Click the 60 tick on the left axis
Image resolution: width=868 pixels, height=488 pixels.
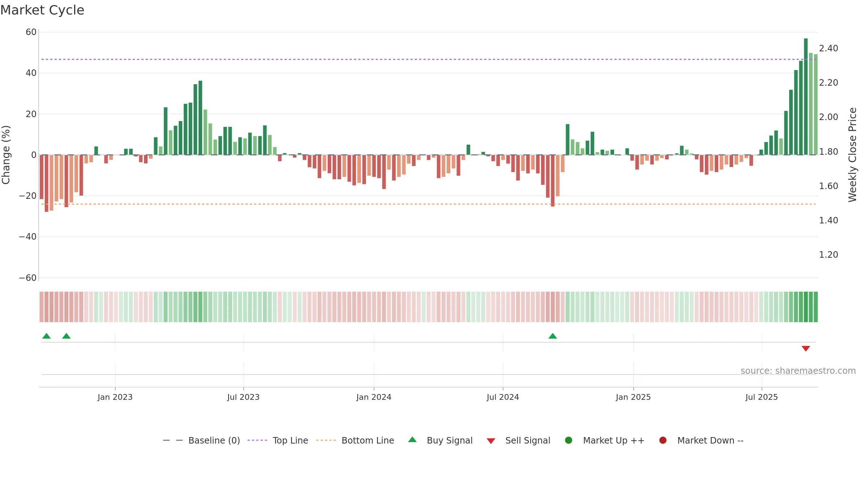coord(31,32)
